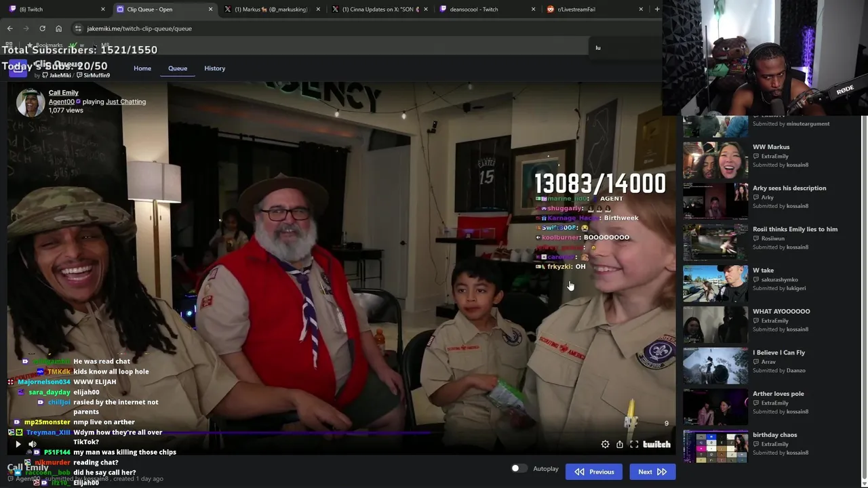Viewport: 868px width, 488px height.
Task: Click 'birthday chaos' clip title
Action: (775, 435)
